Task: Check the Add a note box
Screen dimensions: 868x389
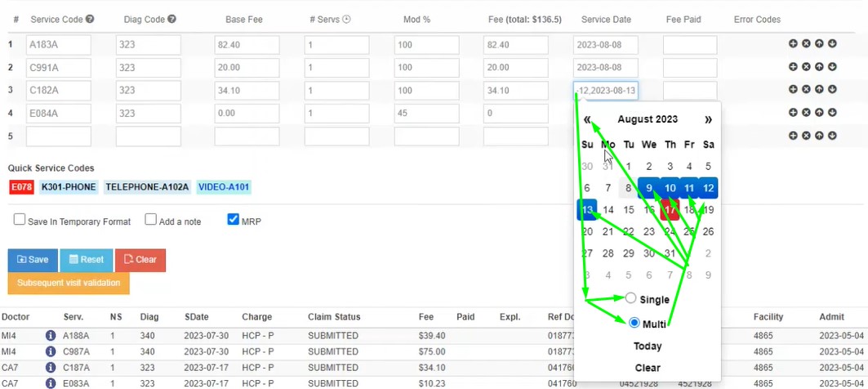Action: coord(150,220)
